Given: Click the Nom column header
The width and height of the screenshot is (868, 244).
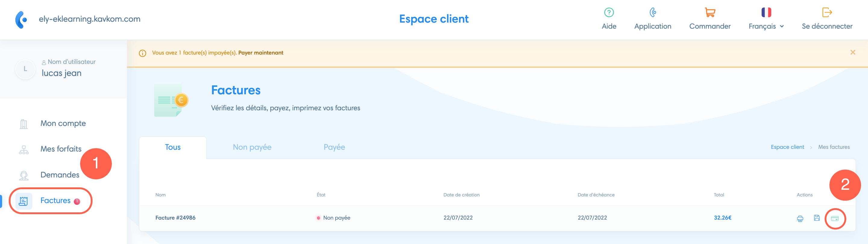Looking at the screenshot, I should pos(160,195).
